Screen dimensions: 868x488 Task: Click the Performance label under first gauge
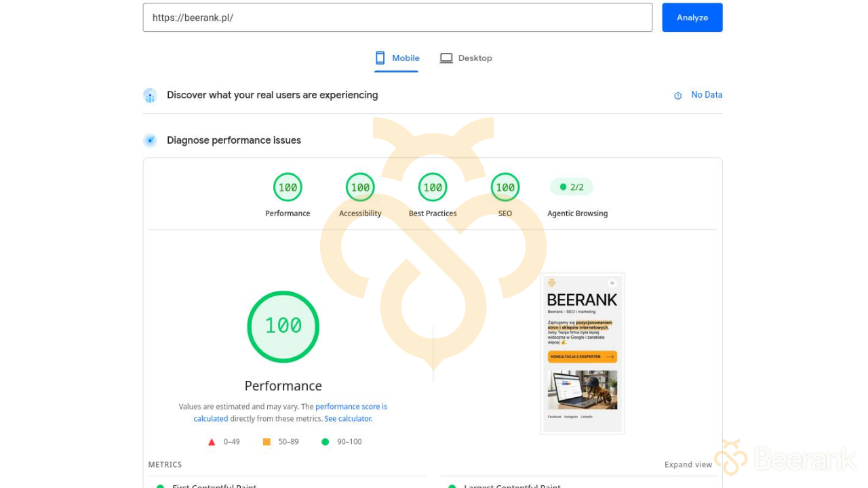point(288,213)
